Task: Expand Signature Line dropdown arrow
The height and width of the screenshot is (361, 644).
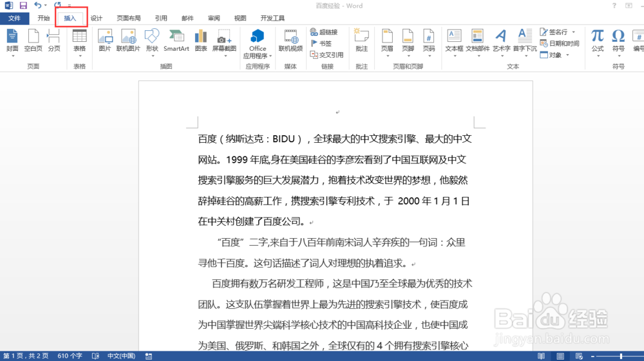Action: (573, 32)
